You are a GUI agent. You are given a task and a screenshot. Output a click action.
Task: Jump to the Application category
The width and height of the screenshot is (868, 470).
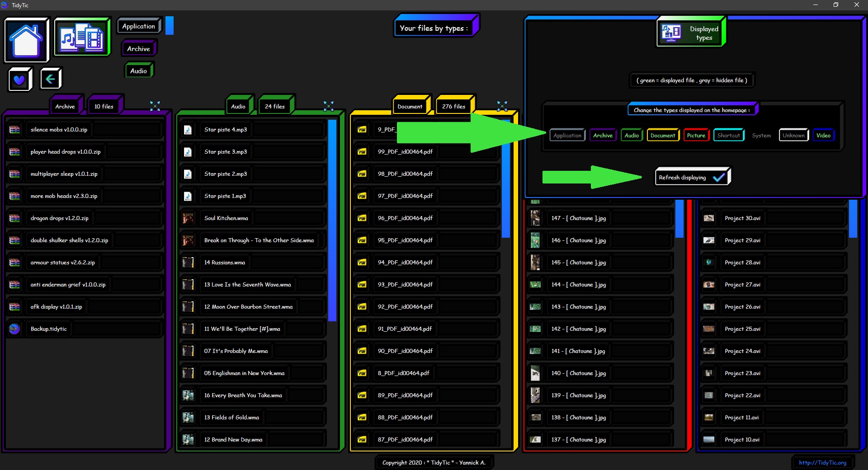[x=139, y=26]
